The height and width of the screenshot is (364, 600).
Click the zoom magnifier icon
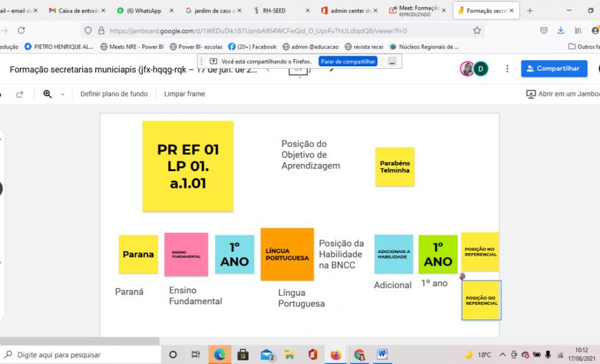click(x=48, y=94)
